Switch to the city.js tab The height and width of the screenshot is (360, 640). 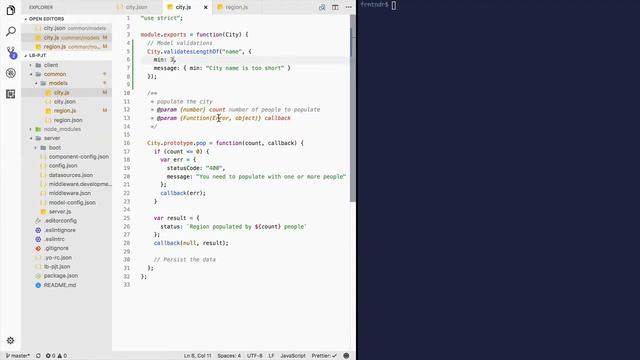pyautogui.click(x=183, y=7)
